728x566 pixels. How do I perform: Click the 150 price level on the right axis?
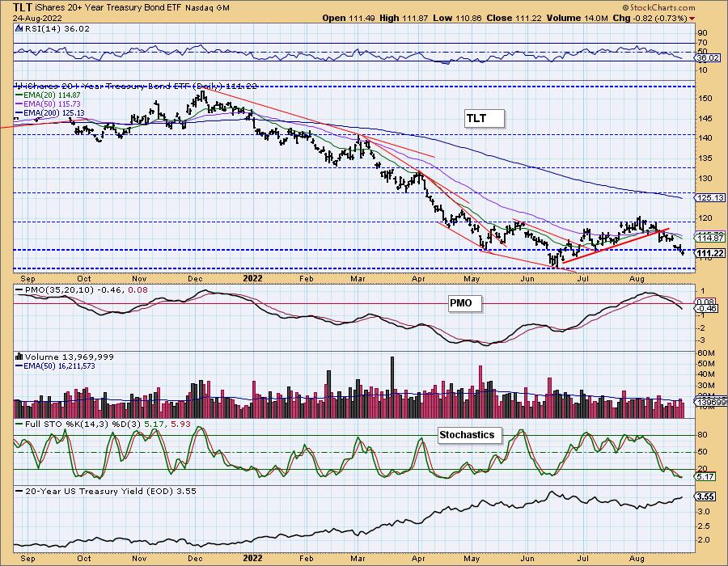coord(705,99)
